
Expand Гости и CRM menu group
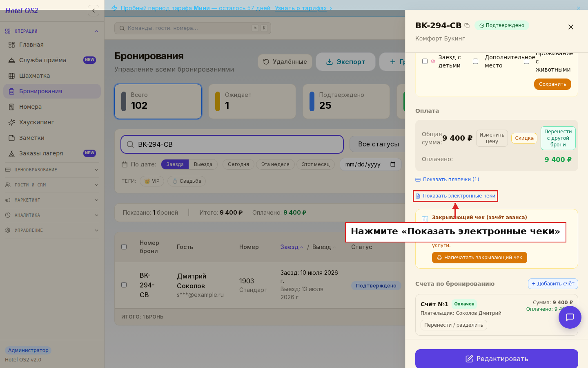[52, 185]
